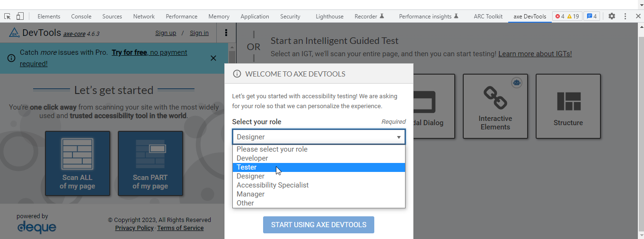Open DevTools settings gear icon
Image resolution: width=644 pixels, height=239 pixels.
point(612,16)
